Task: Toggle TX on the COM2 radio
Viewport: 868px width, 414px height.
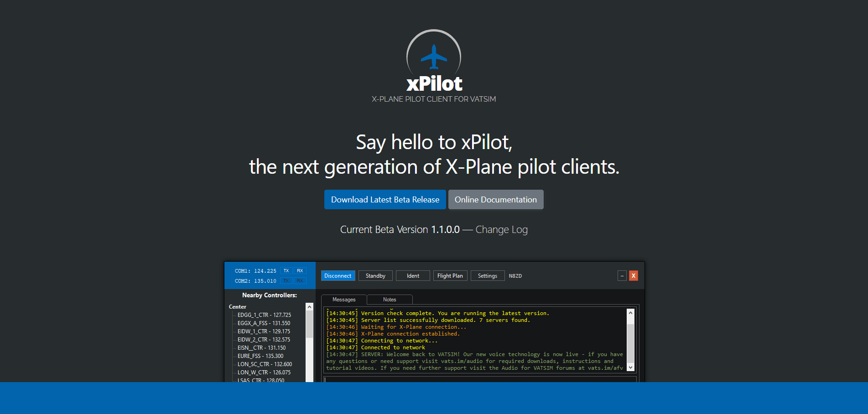Action: coord(286,280)
